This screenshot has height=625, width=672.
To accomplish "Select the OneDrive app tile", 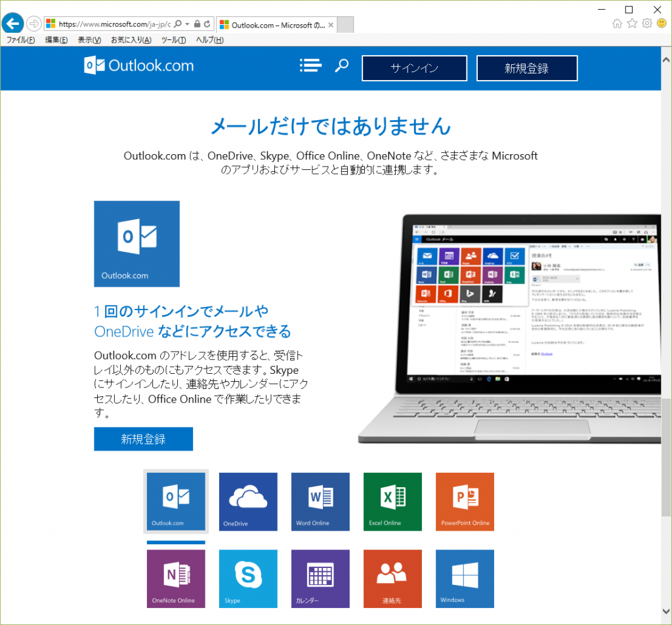I will tap(248, 502).
